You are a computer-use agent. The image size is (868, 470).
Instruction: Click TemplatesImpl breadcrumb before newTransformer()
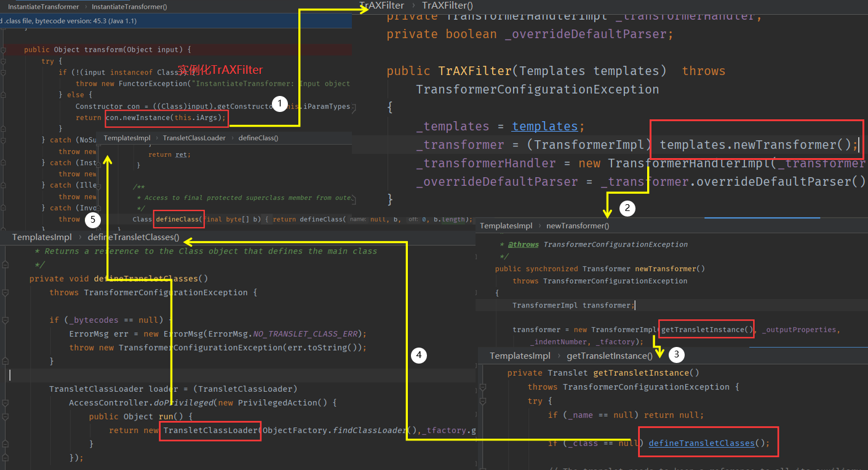tap(506, 226)
